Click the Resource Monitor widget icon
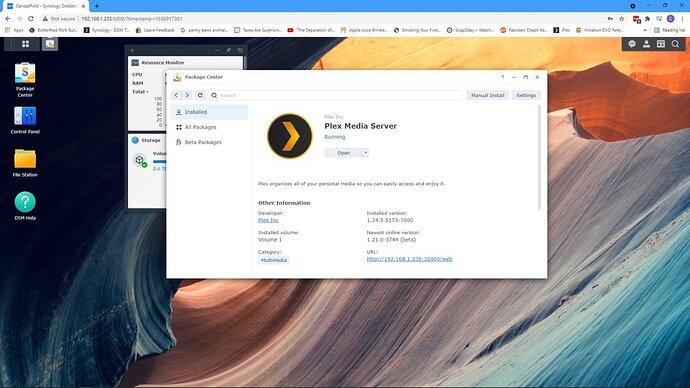This screenshot has height=388, width=690. coord(136,62)
